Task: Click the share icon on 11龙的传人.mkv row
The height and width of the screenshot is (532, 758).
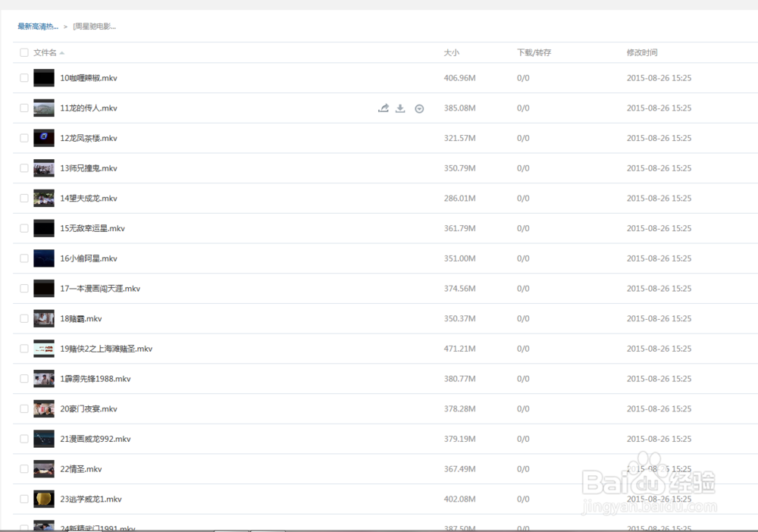Action: coord(384,108)
